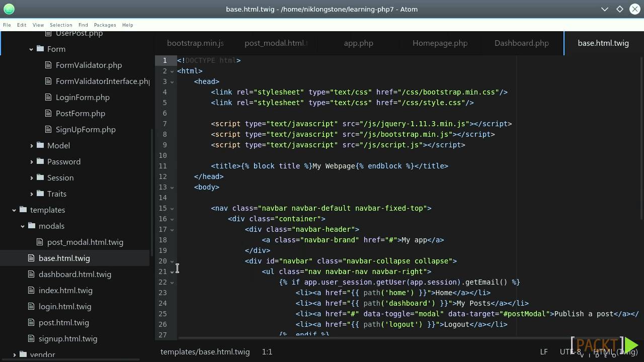Viewport: 644px width, 362px height.
Task: Collapse the templates folder
Action: click(x=14, y=210)
